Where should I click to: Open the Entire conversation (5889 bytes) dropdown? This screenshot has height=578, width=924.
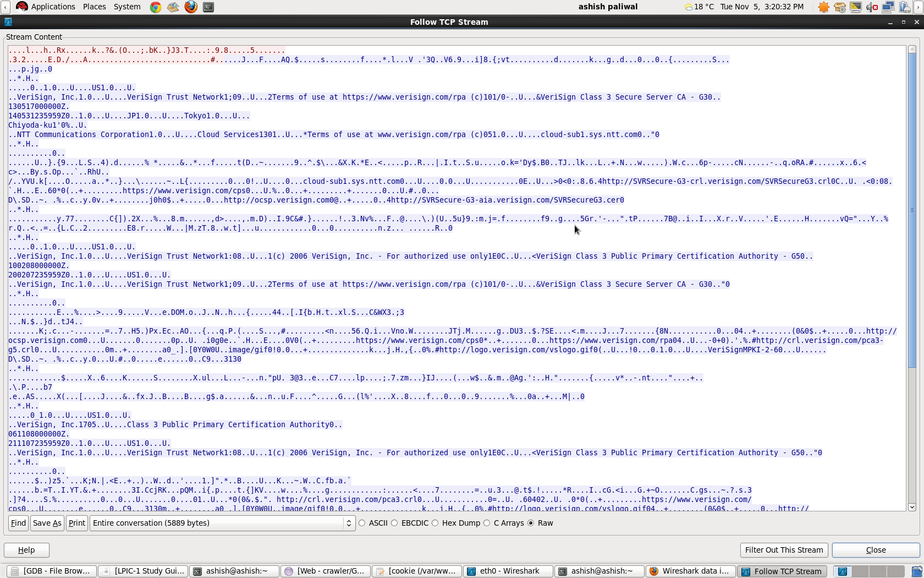(x=223, y=523)
